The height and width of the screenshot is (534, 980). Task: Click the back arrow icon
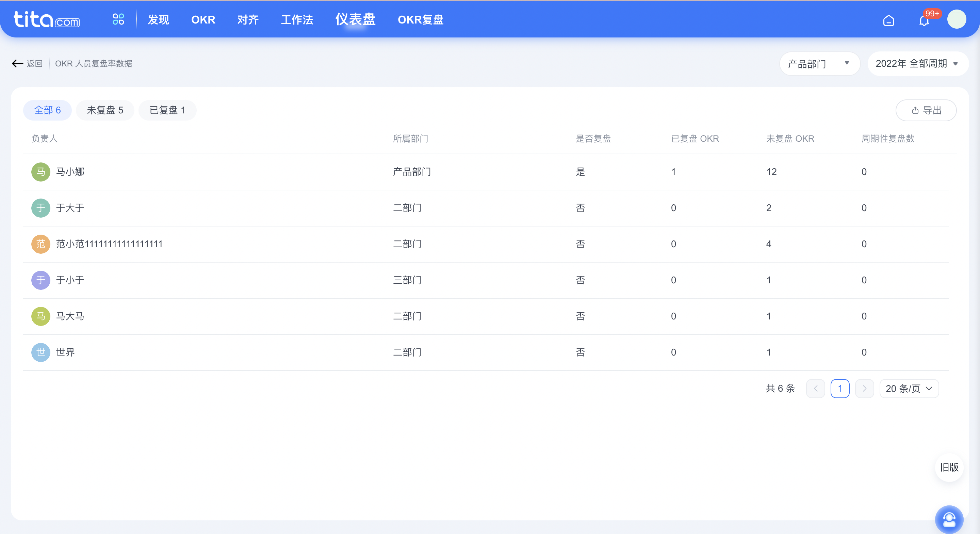[17, 64]
